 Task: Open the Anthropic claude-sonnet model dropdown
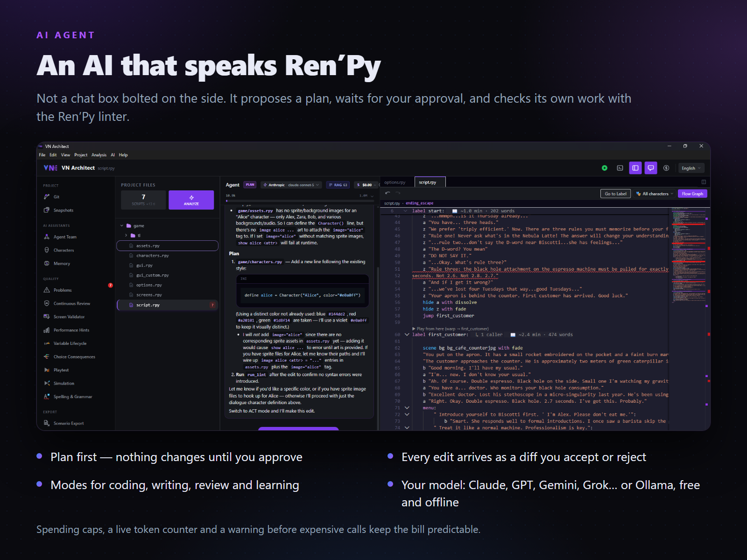point(291,185)
